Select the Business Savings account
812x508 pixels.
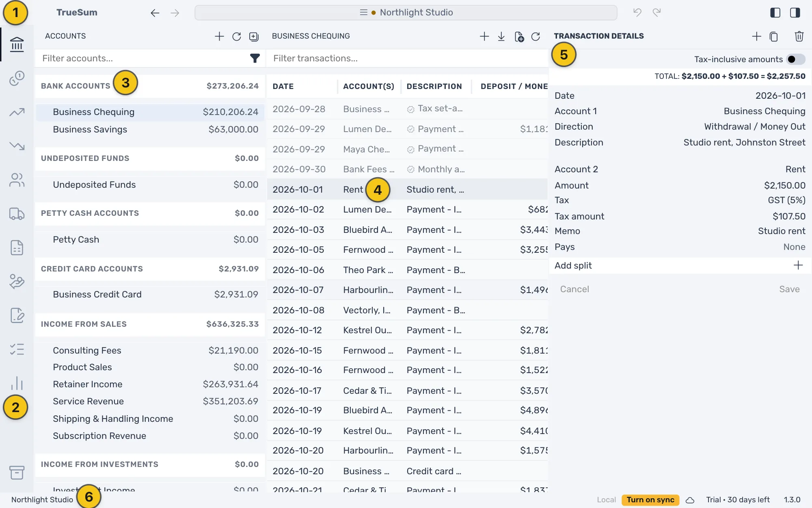[x=150, y=129]
